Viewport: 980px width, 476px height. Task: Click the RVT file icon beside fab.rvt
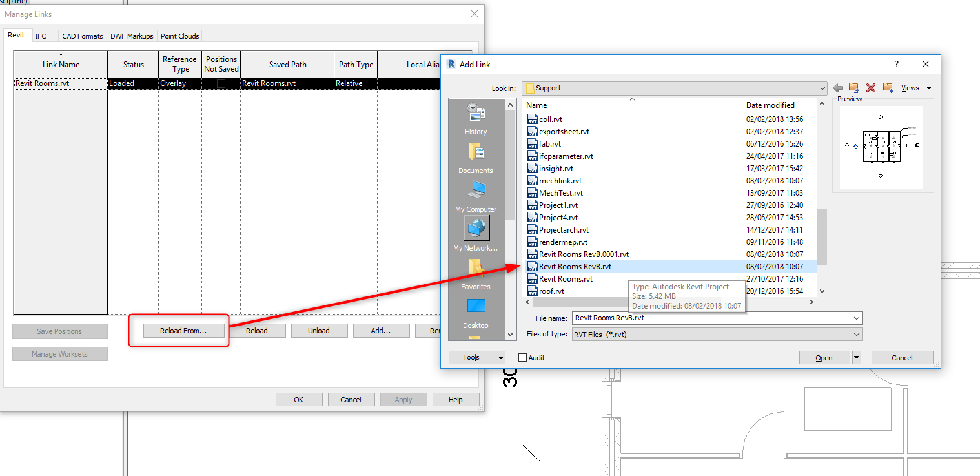pos(533,144)
